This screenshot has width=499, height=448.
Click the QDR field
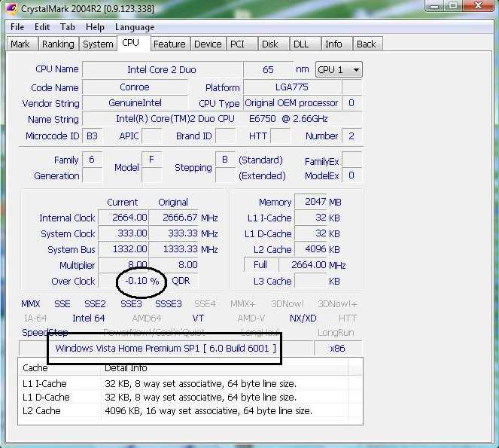(181, 281)
